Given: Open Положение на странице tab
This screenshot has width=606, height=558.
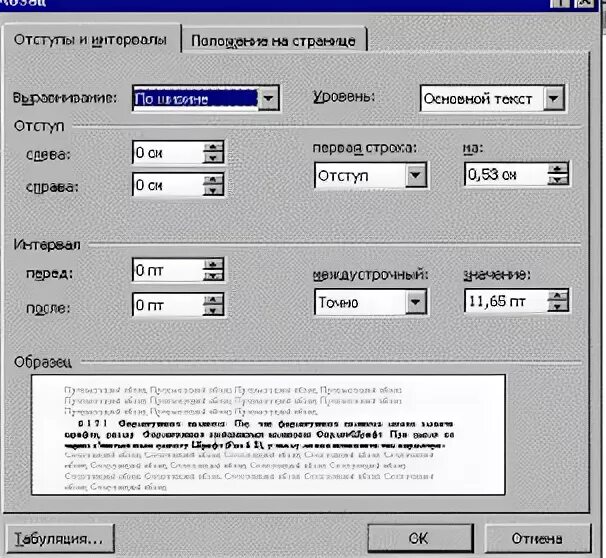Looking at the screenshot, I should [273, 41].
